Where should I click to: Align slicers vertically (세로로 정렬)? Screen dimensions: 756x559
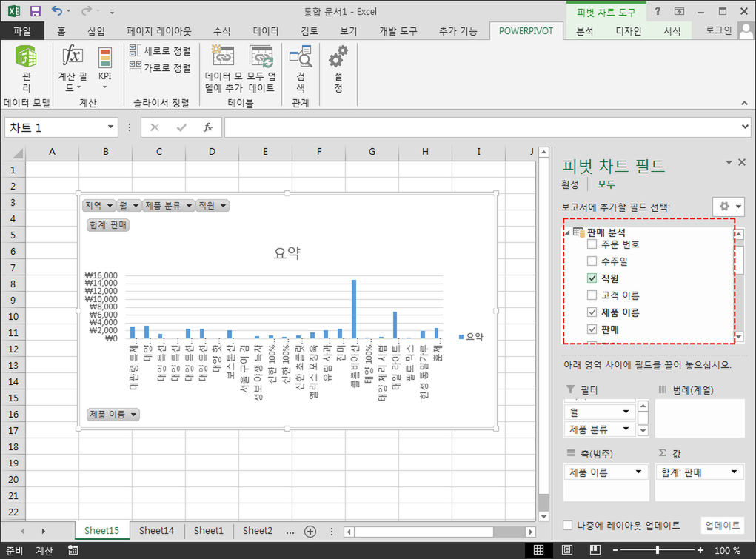[x=160, y=50]
